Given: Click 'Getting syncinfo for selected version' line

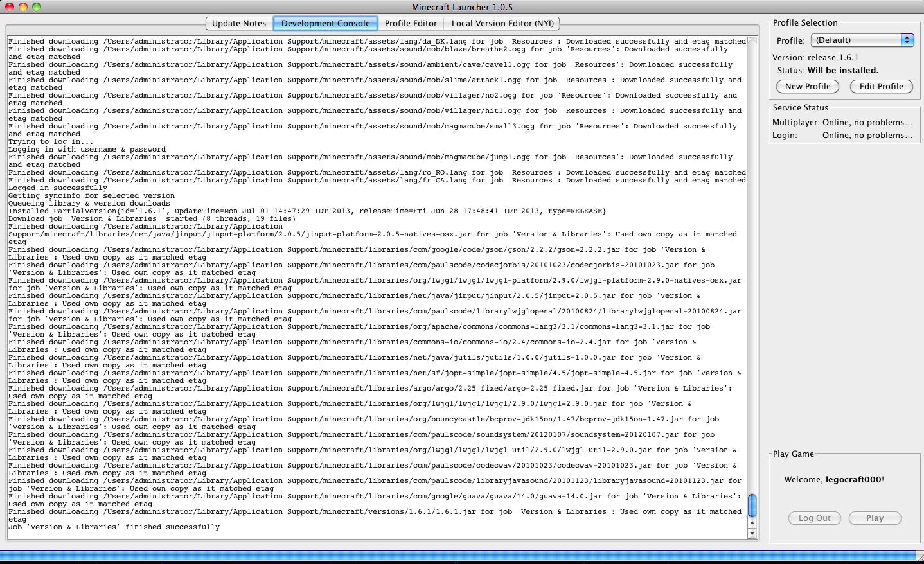Looking at the screenshot, I should point(91,196).
